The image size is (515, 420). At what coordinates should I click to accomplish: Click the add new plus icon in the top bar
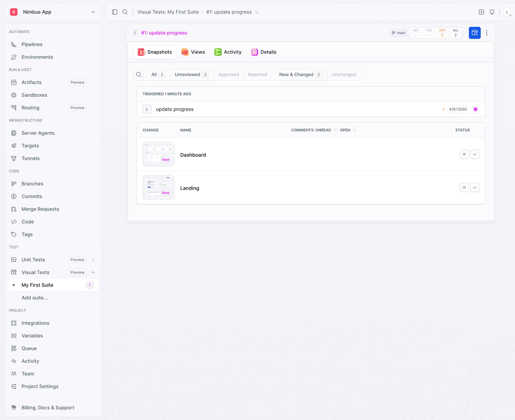481,12
